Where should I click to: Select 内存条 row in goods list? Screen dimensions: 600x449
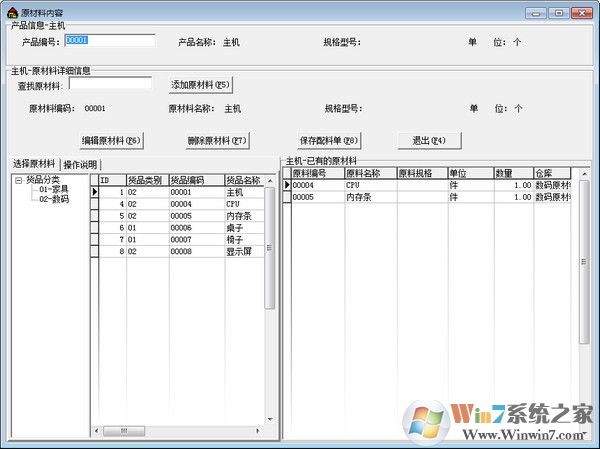(177, 216)
